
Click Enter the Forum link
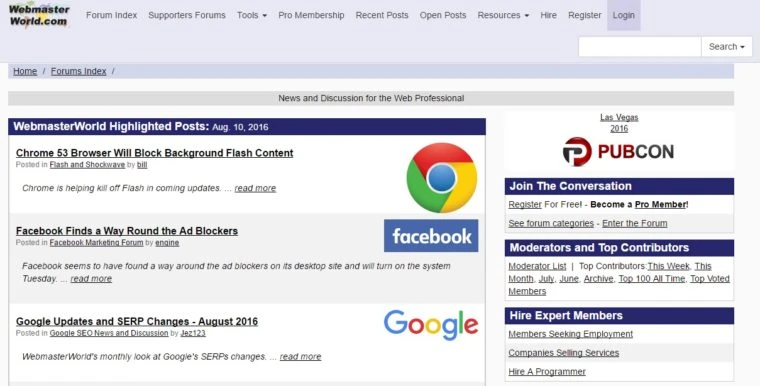pos(634,224)
